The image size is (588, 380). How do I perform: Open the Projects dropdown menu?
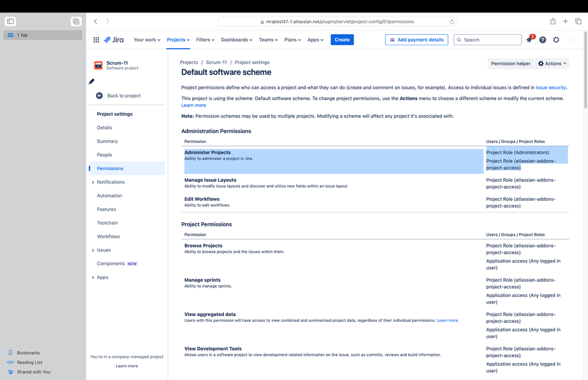click(x=178, y=40)
